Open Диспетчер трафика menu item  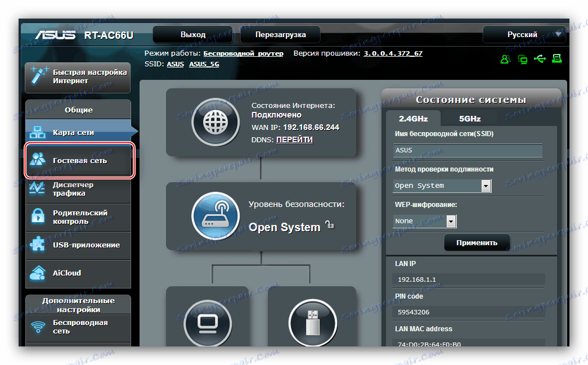tap(78, 189)
